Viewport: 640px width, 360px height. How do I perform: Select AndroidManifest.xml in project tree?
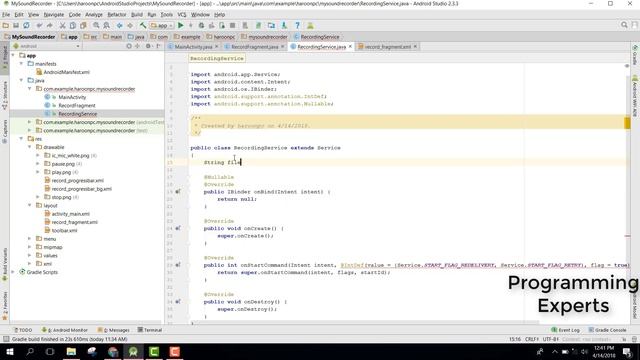point(67,72)
